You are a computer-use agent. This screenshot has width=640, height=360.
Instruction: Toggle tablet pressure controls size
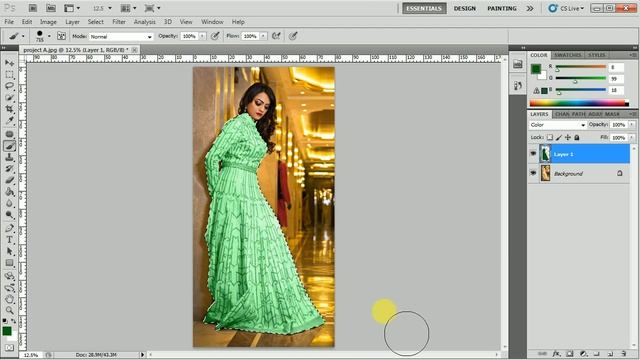coord(293,36)
